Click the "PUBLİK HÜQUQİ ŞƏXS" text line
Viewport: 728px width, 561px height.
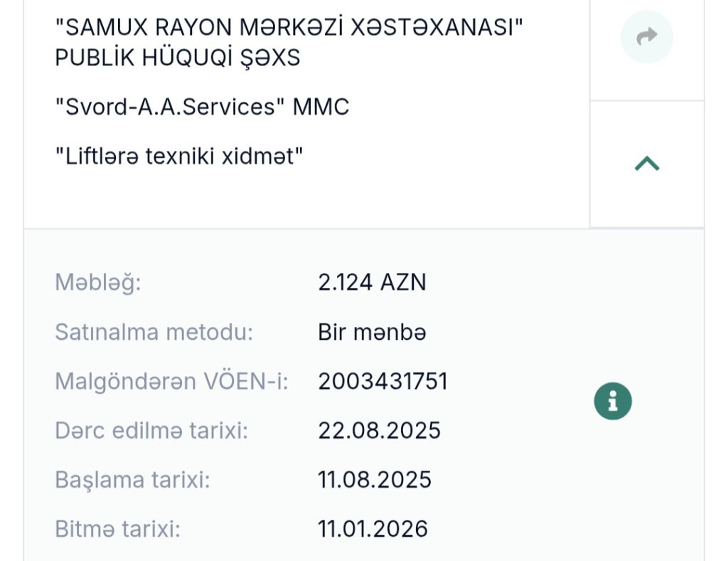[178, 58]
